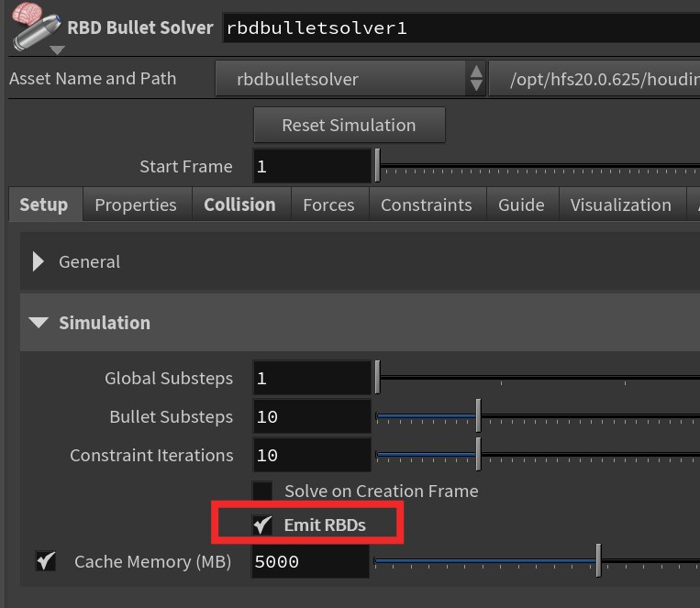Click the Global Substeps slider handle
This screenshot has width=700, height=608.
[x=378, y=378]
